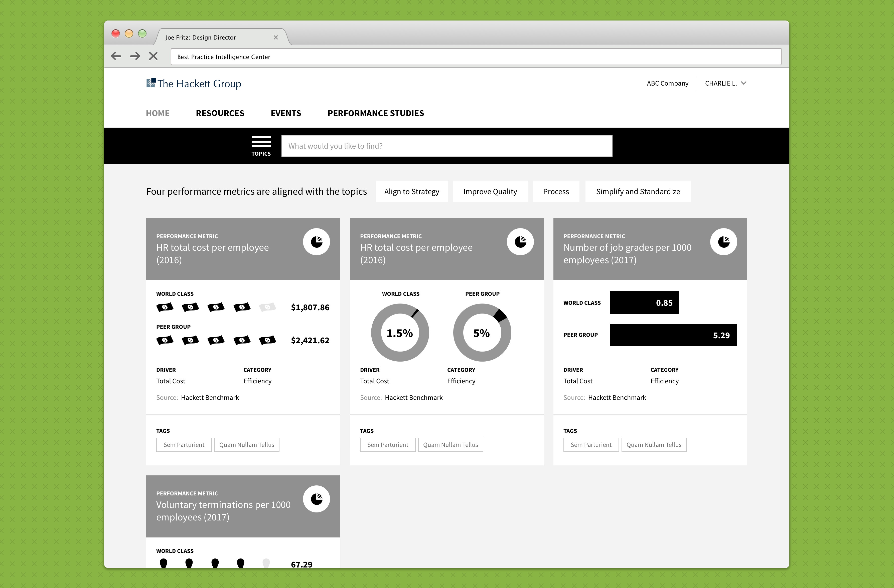Click the macOS green maximize button

pyautogui.click(x=142, y=33)
